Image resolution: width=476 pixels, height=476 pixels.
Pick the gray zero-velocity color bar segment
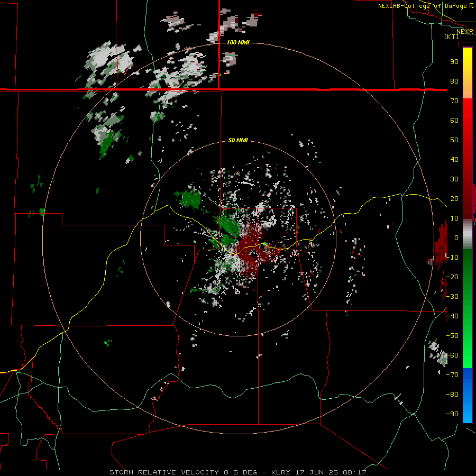point(467,234)
